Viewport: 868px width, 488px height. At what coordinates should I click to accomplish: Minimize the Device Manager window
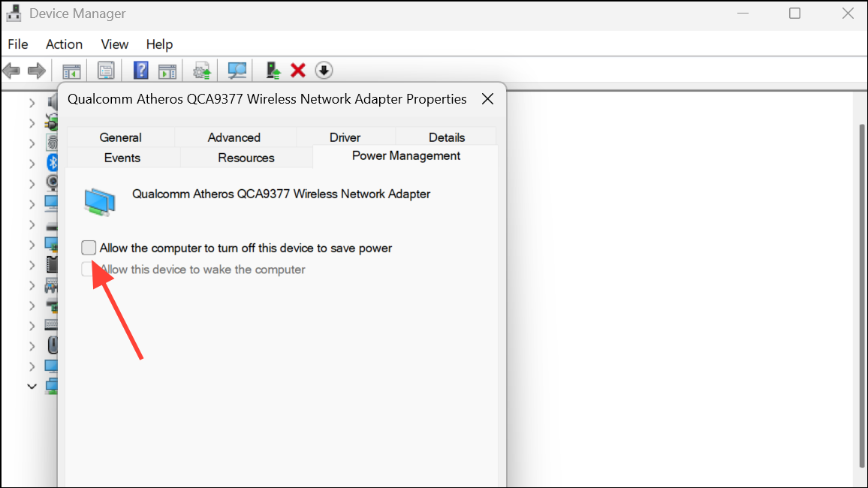[x=743, y=14]
